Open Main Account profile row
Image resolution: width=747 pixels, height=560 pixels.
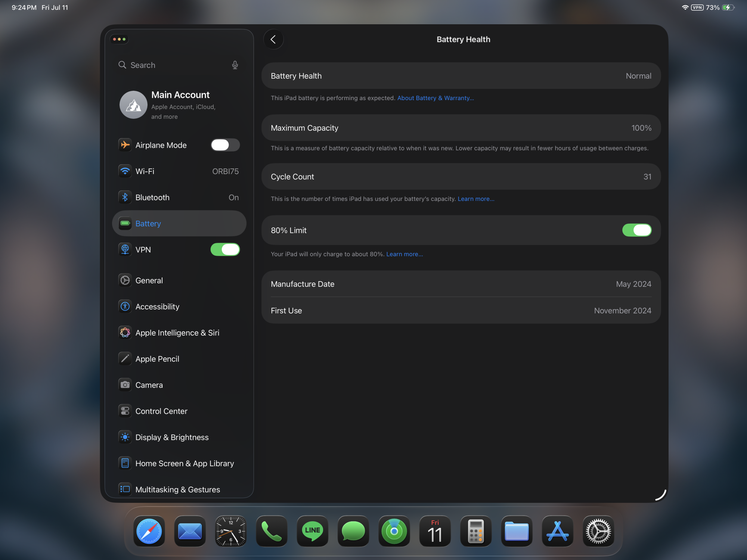pyautogui.click(x=179, y=105)
